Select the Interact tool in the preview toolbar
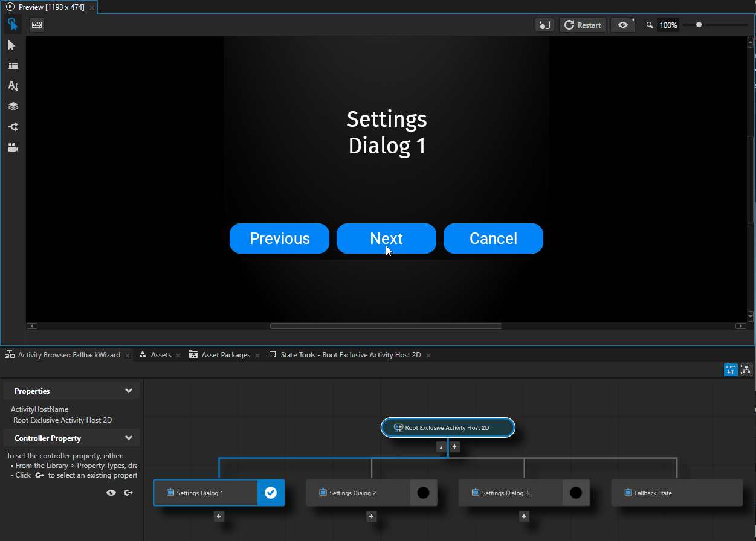 click(13, 24)
